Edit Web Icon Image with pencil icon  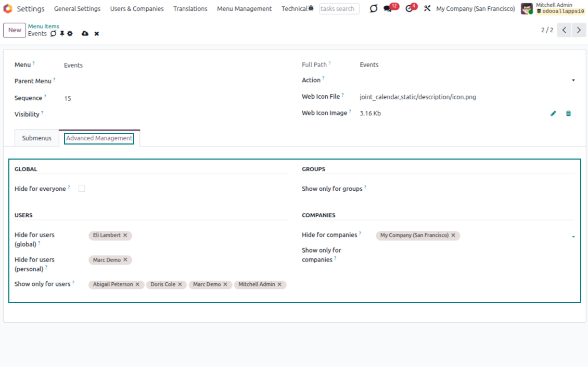553,113
